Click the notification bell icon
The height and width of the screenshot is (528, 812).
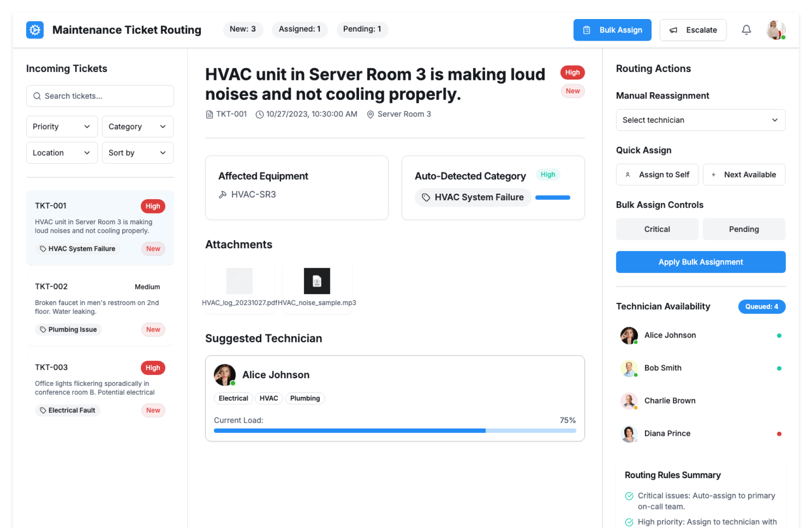tap(746, 30)
